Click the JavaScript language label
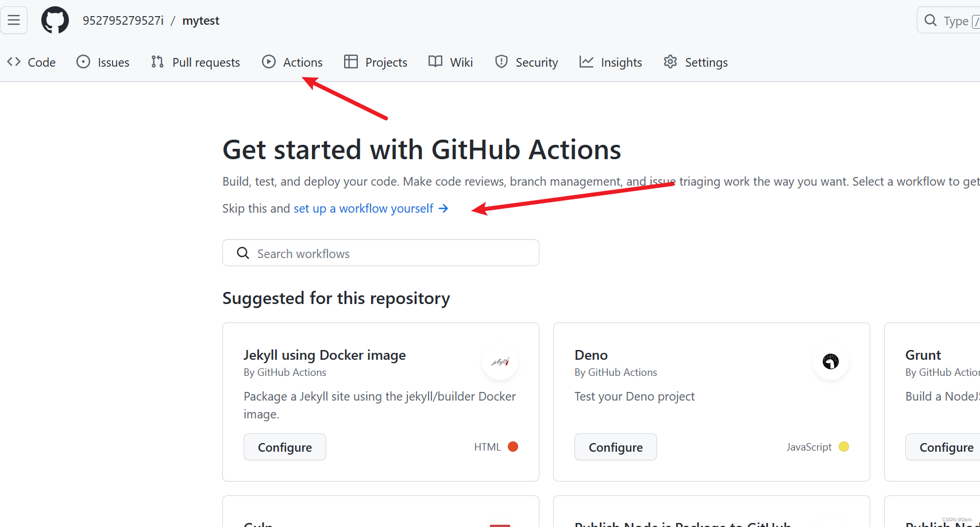This screenshot has height=527, width=980. coord(809,447)
